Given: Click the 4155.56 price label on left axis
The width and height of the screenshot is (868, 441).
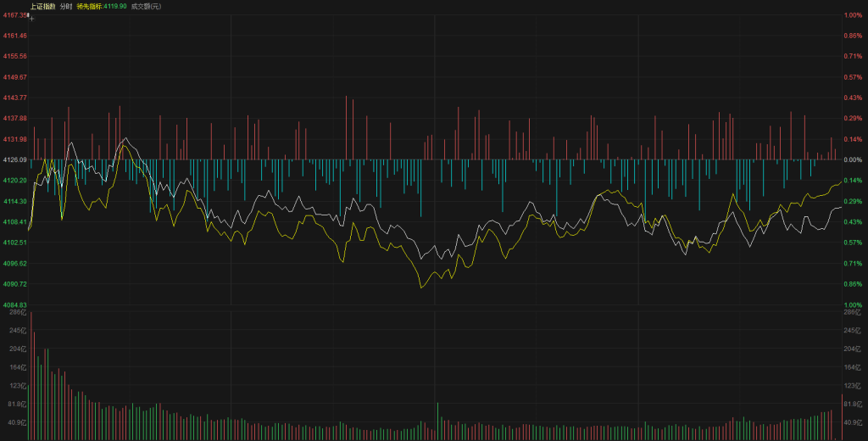Looking at the screenshot, I should (15, 56).
